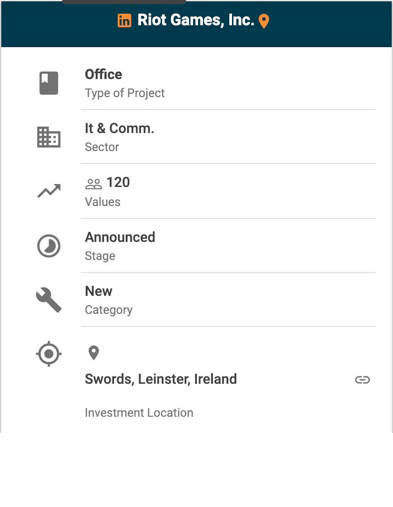Select the gray pin above Swords
Viewport: 393px width, 507px height.
(94, 353)
